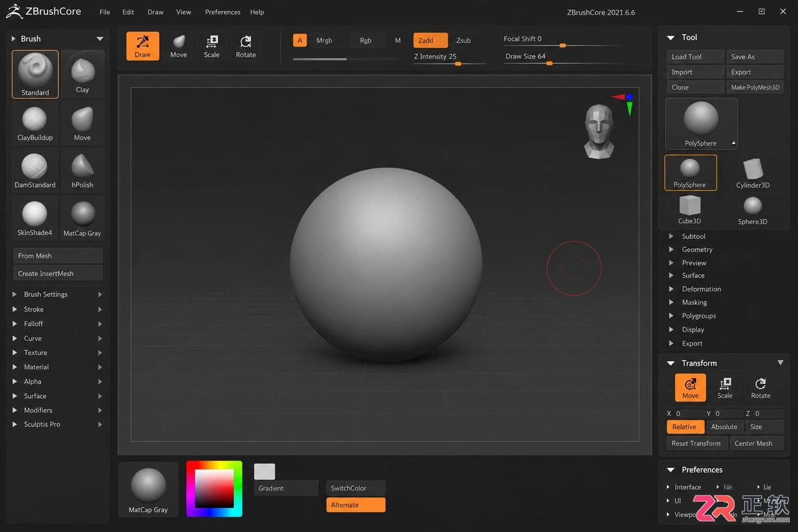
Task: Activate the Rotate tool in top toolbar
Action: [x=245, y=46]
